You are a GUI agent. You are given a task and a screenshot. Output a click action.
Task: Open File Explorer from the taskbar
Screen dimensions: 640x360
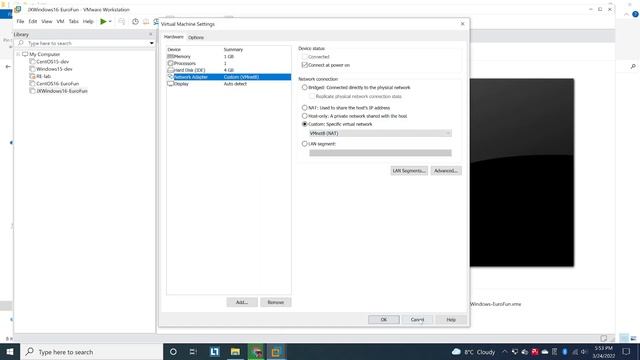click(235, 352)
